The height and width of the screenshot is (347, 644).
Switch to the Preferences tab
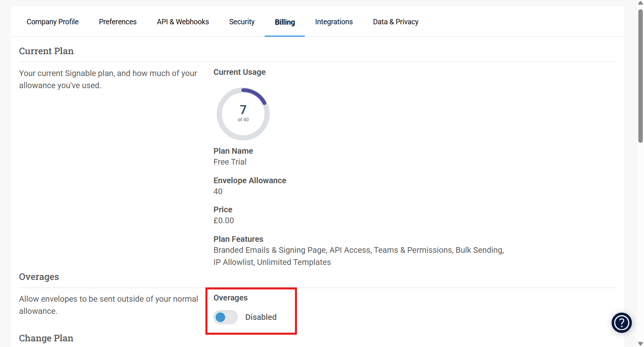[118, 22]
